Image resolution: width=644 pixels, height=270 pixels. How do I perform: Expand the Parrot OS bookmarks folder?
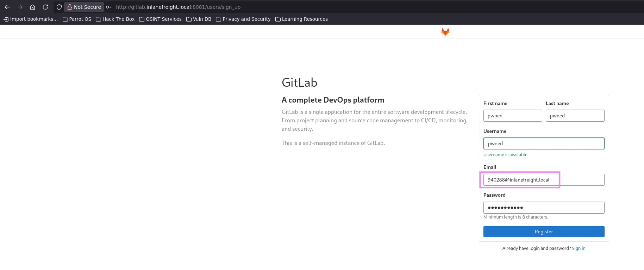pyautogui.click(x=77, y=19)
